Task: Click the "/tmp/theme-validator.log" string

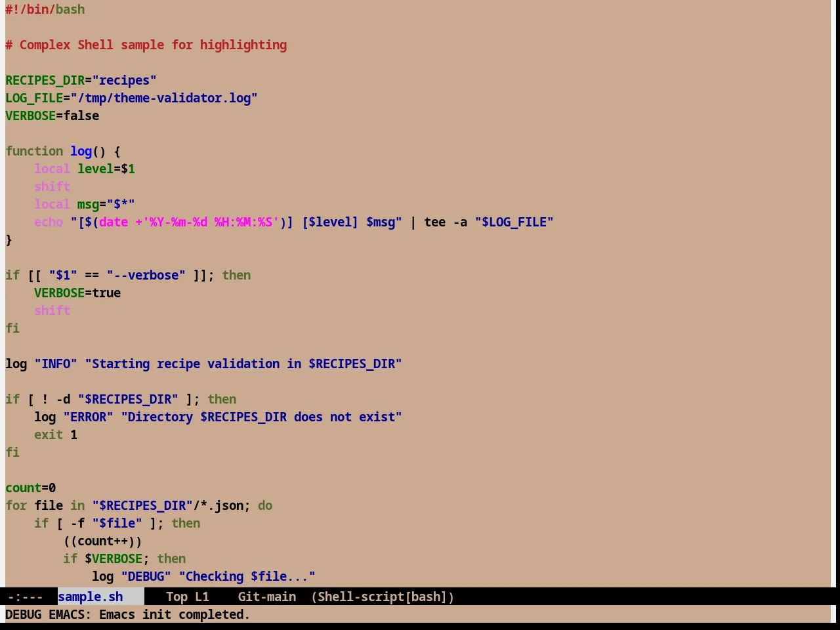Action: pyautogui.click(x=164, y=98)
